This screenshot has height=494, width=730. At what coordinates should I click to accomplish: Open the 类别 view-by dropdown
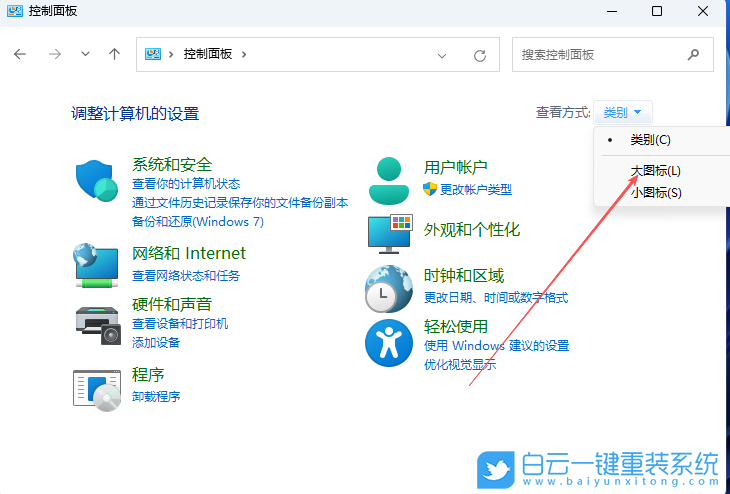click(622, 113)
